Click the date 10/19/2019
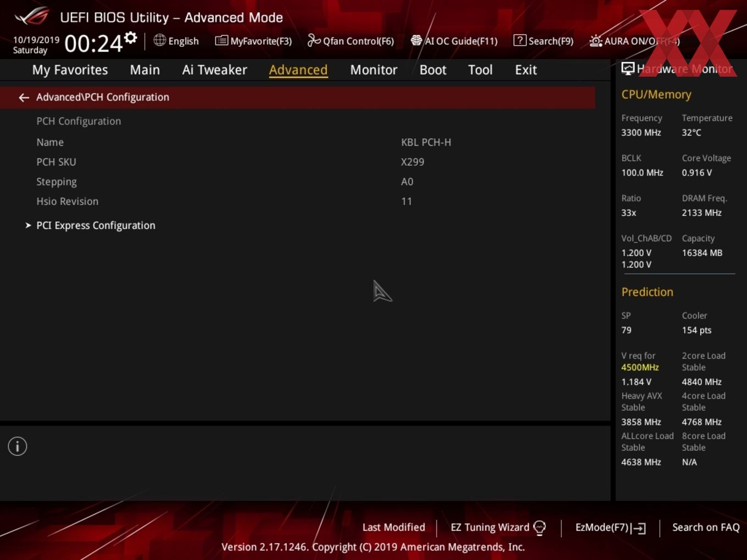 (36, 40)
